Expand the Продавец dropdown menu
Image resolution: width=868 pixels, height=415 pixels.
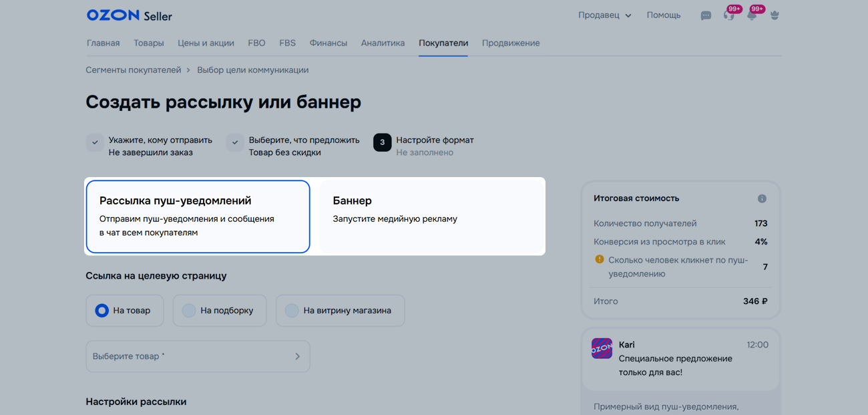point(604,15)
